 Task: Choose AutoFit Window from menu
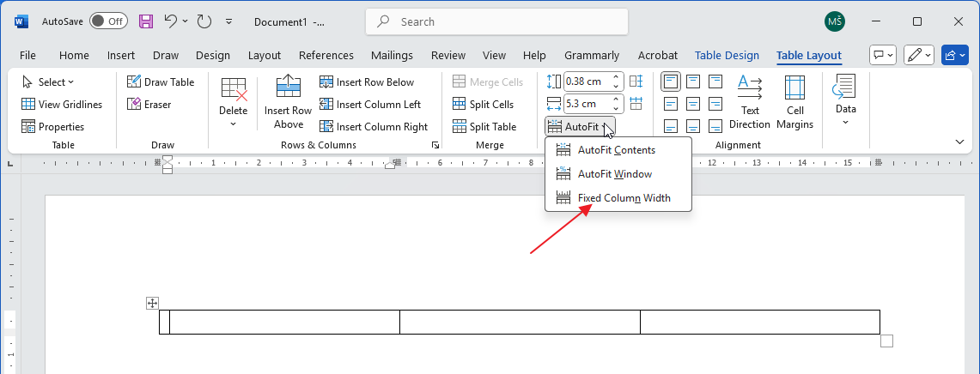pos(618,173)
